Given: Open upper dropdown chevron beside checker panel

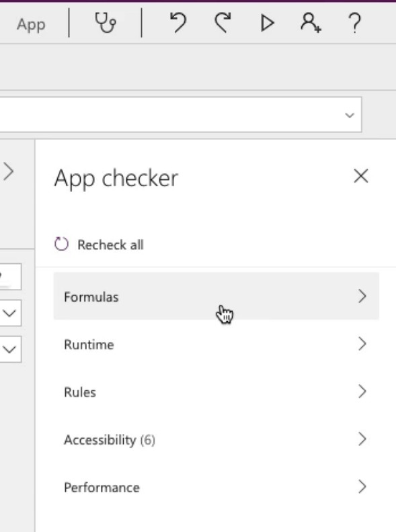Looking at the screenshot, I should [x=9, y=313].
